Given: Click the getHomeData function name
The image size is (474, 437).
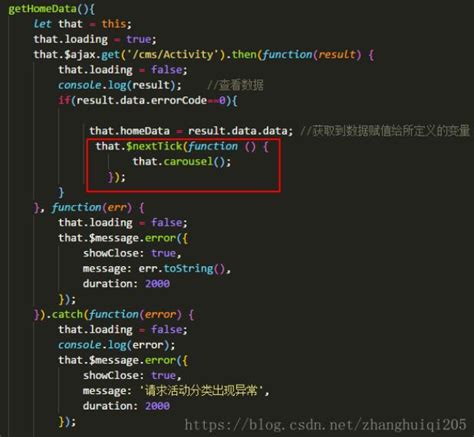Looking at the screenshot, I should [x=42, y=9].
